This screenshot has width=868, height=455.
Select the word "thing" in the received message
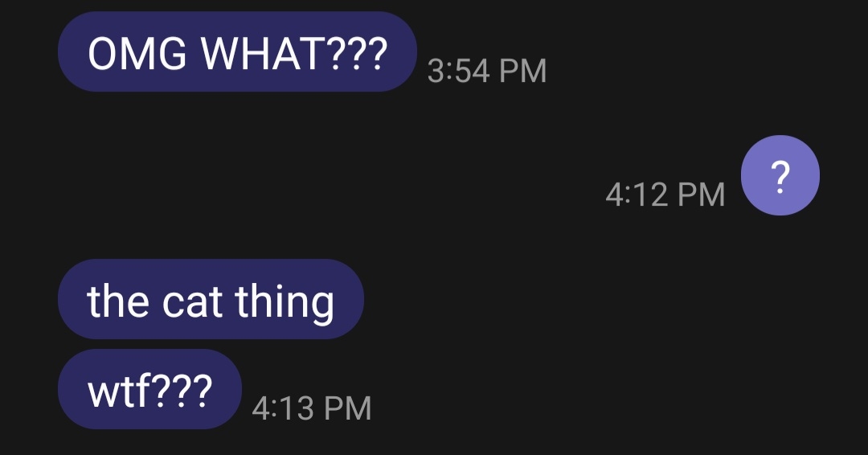click(x=285, y=302)
